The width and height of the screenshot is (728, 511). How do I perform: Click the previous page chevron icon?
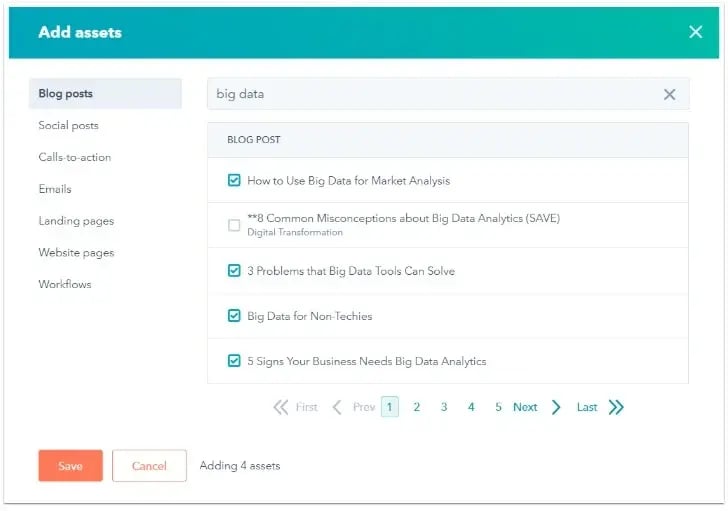[x=337, y=407]
